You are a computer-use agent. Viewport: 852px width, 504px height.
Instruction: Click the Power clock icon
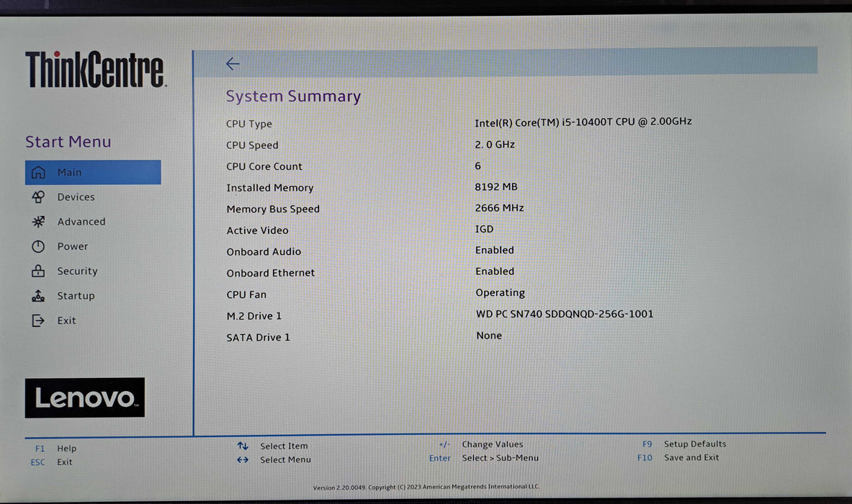click(38, 246)
